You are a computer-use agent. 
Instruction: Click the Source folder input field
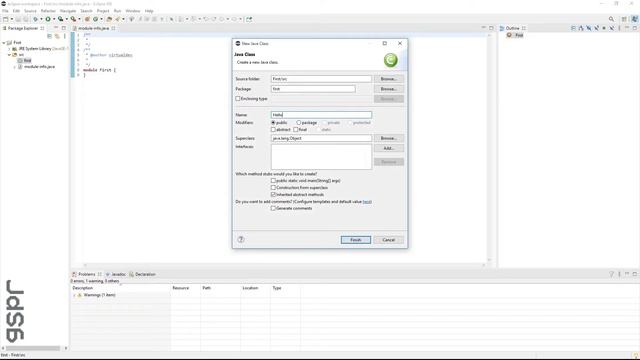tap(321, 79)
